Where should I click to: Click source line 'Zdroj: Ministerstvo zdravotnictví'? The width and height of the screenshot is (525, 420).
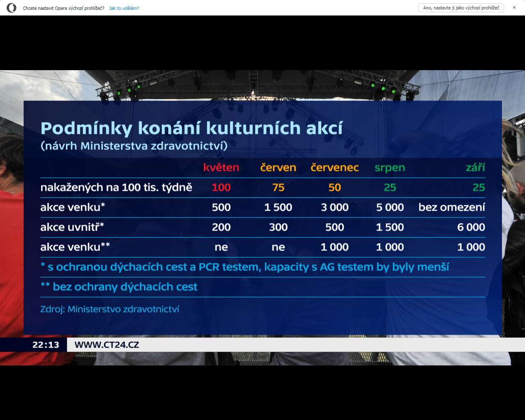110,309
